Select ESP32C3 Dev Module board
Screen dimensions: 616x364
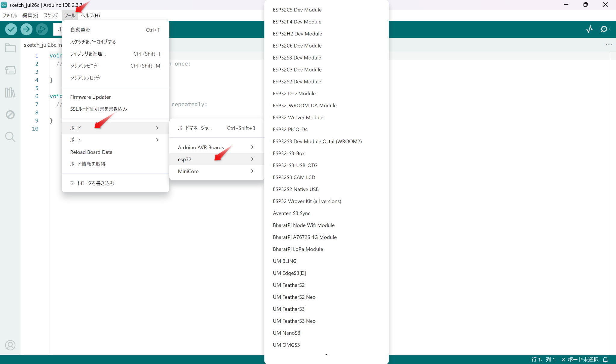point(327,70)
